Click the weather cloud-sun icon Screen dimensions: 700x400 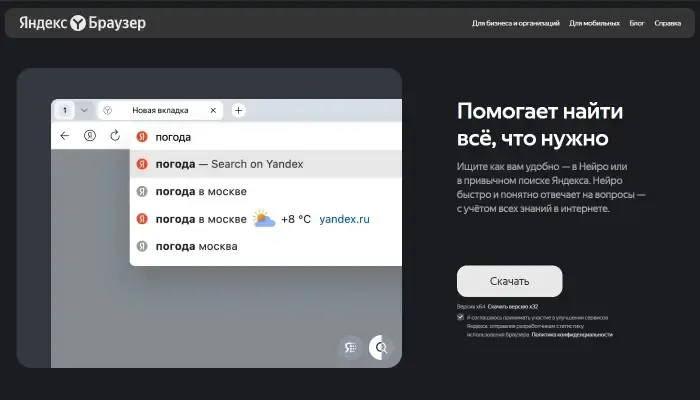264,218
